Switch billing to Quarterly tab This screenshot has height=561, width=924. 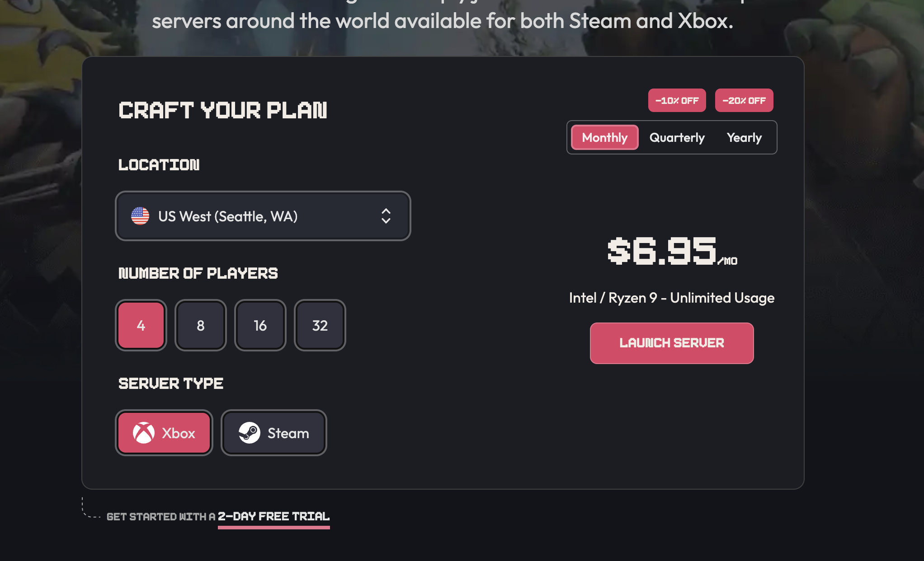click(x=677, y=137)
